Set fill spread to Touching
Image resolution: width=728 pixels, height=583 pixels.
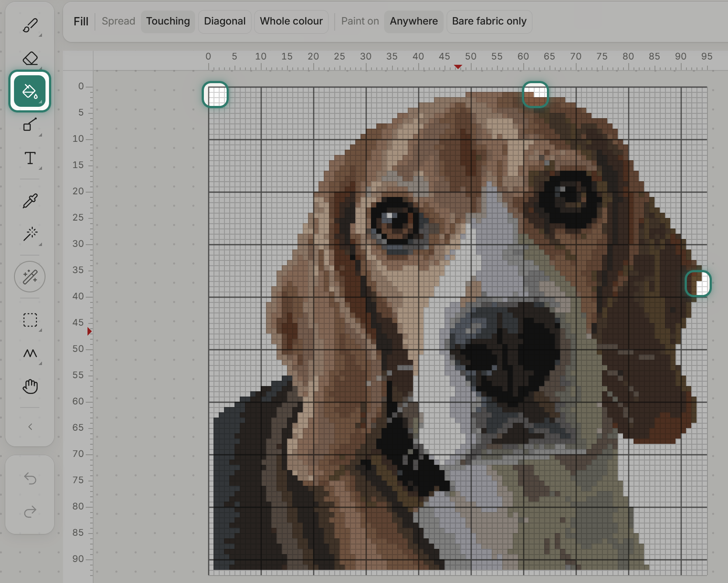coord(168,21)
